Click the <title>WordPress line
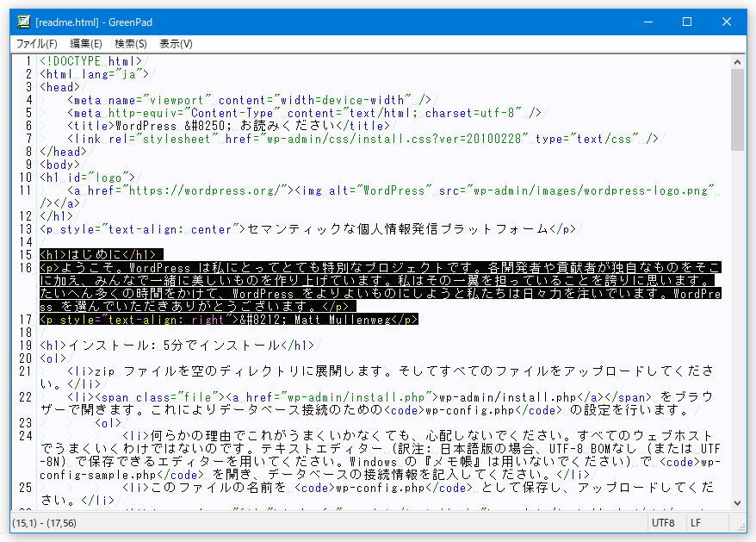The height and width of the screenshot is (542, 756). pyautogui.click(x=228, y=126)
